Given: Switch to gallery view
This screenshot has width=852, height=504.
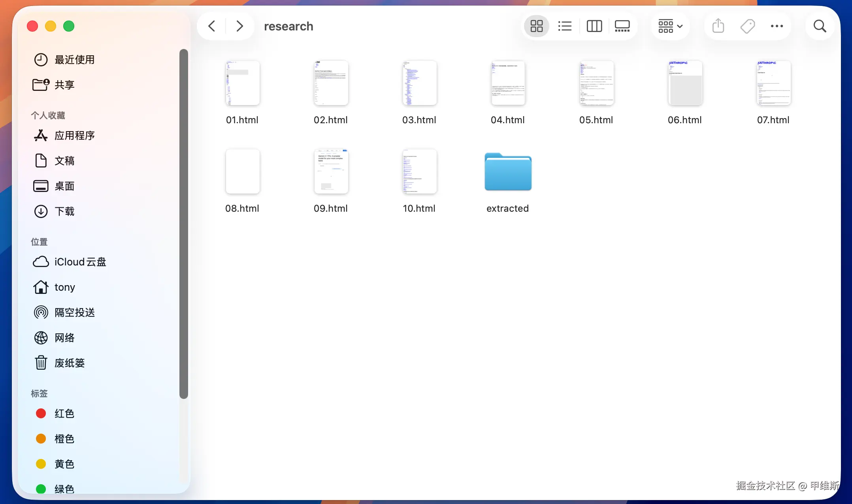Looking at the screenshot, I should tap(622, 26).
